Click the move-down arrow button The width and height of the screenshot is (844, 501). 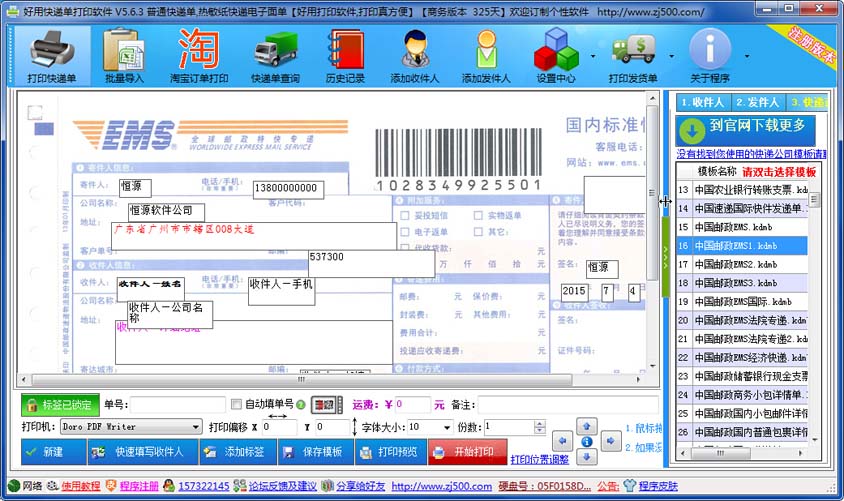[x=587, y=457]
